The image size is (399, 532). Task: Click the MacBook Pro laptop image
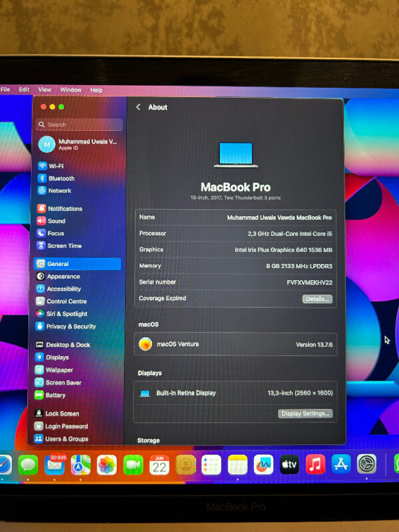point(236,155)
